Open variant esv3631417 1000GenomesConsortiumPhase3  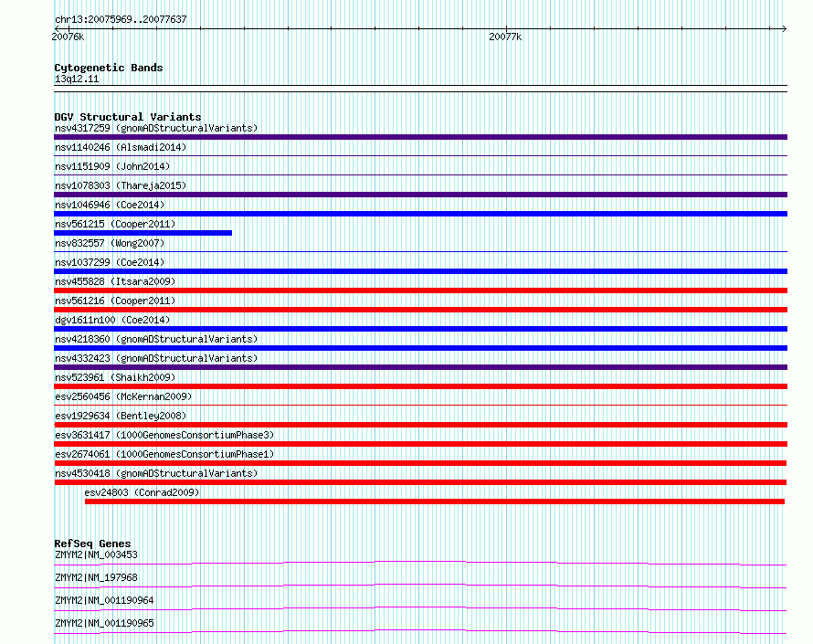(164, 435)
